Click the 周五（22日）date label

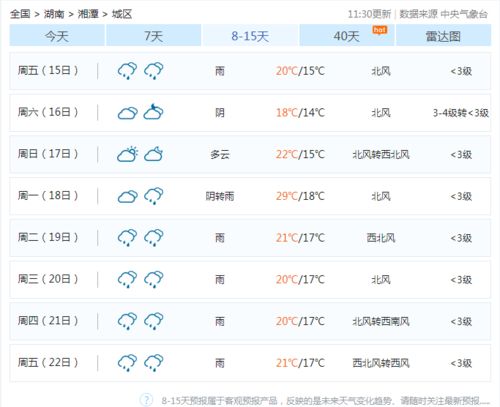[48, 362]
